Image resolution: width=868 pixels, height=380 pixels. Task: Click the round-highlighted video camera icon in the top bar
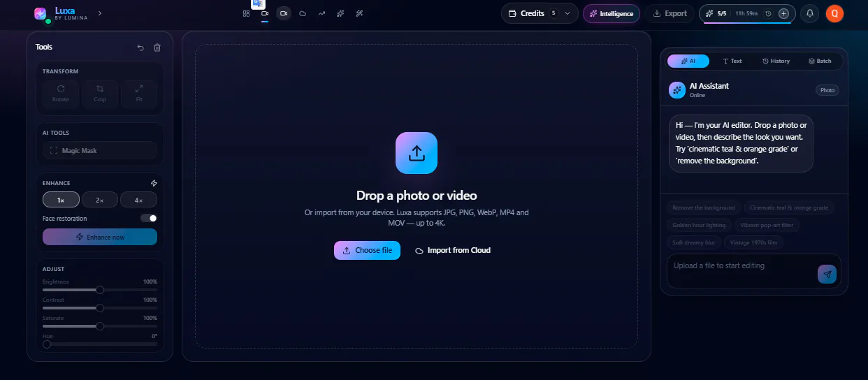point(283,13)
